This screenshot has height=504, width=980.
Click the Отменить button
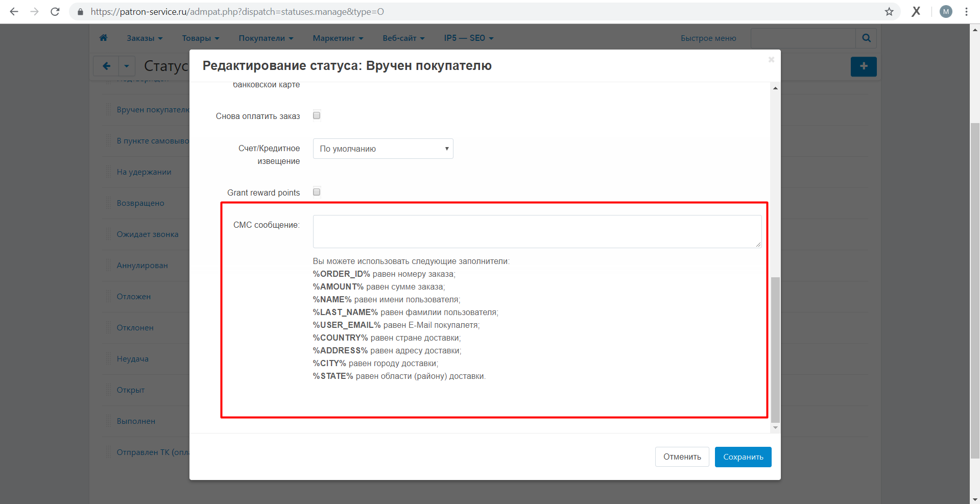(682, 457)
